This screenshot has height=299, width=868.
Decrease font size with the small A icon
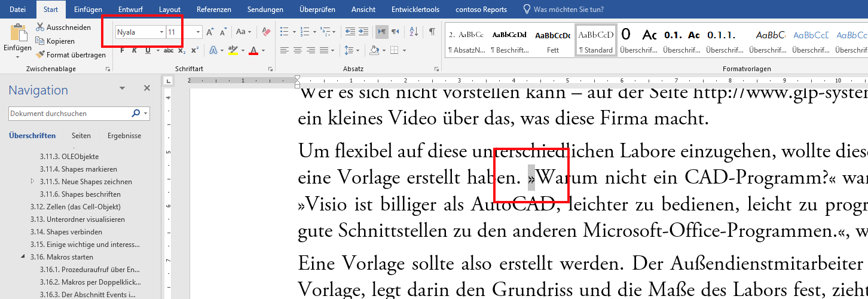click(223, 32)
